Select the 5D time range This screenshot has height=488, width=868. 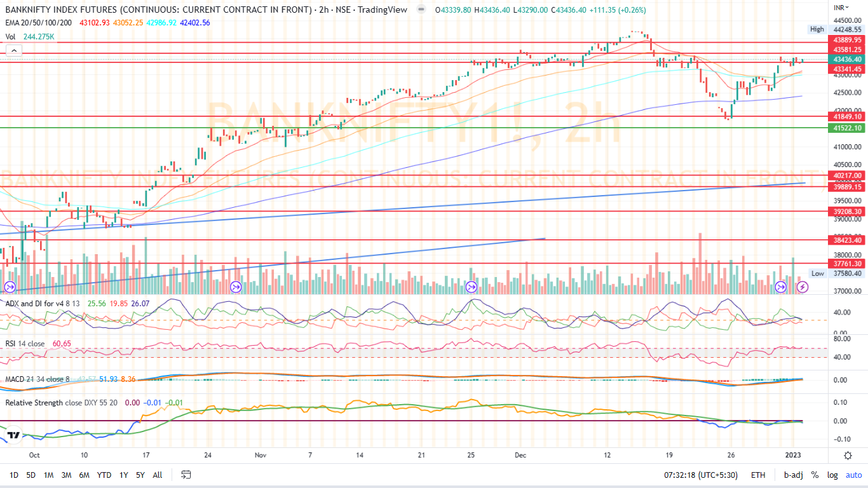31,475
